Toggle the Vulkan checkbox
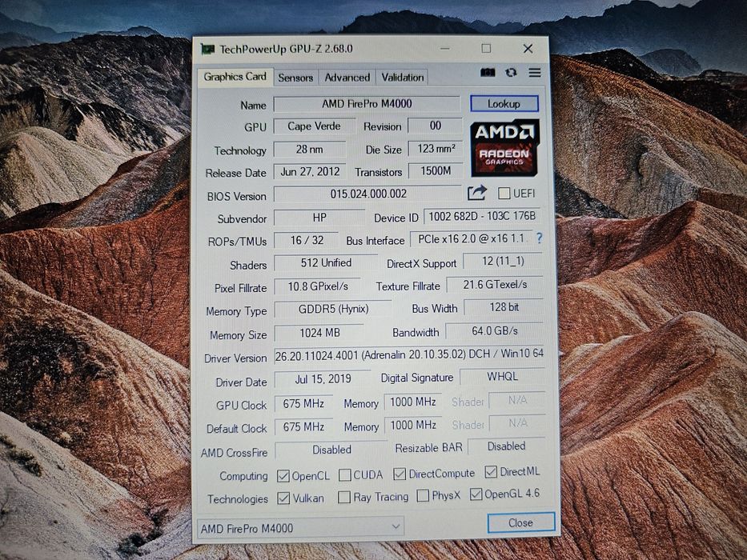This screenshot has width=747, height=560. [283, 498]
